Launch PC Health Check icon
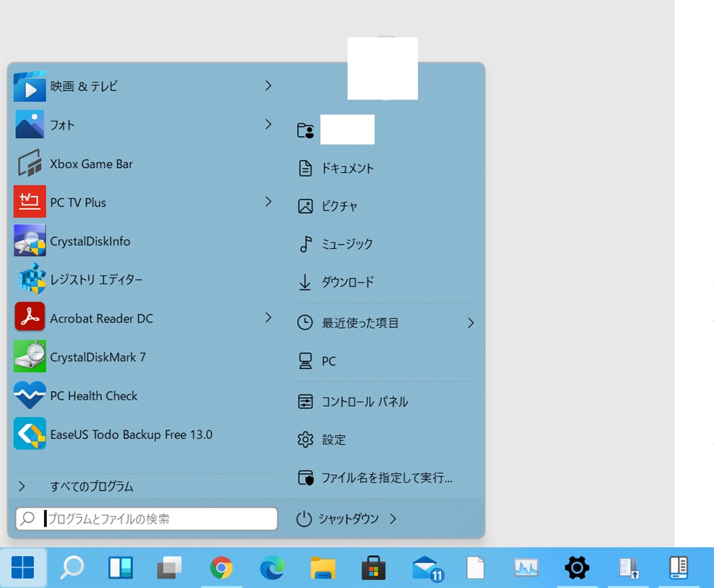Image resolution: width=714 pixels, height=588 pixels. [x=29, y=395]
